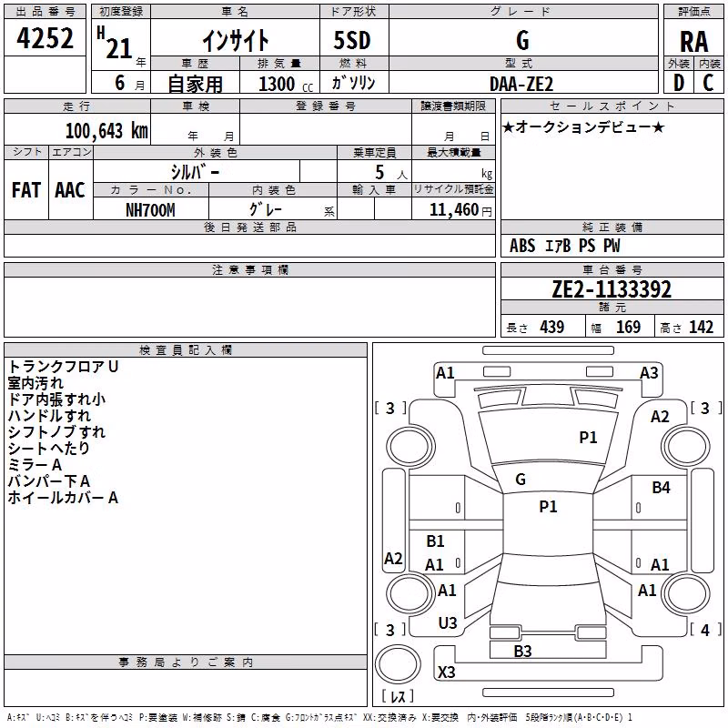
Task: Click the length value 439
Action: 551,327
